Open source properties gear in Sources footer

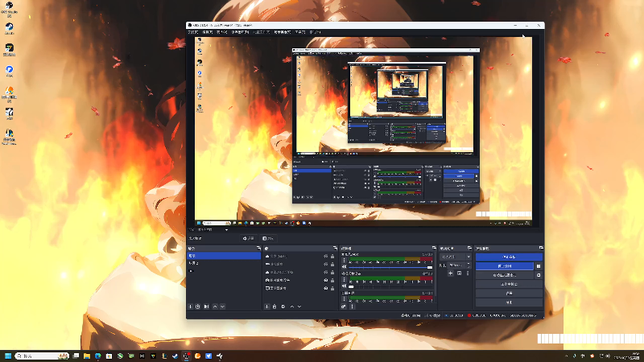tap(283, 306)
